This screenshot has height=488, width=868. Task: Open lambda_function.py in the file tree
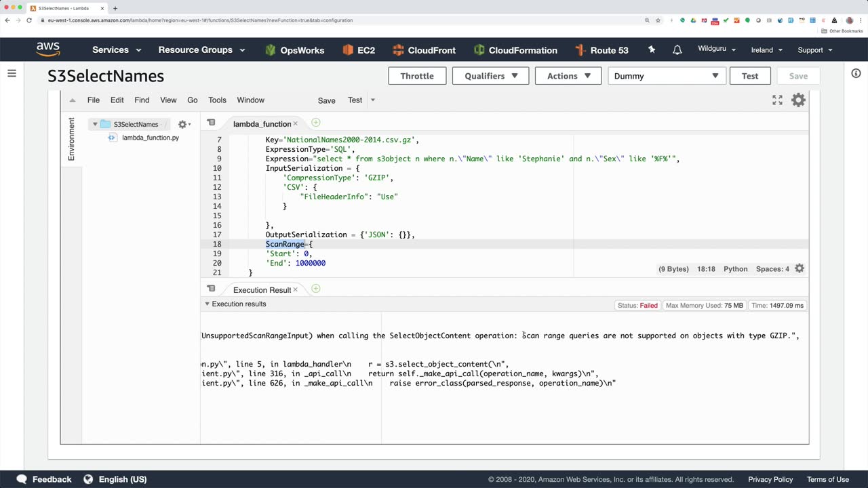click(150, 138)
